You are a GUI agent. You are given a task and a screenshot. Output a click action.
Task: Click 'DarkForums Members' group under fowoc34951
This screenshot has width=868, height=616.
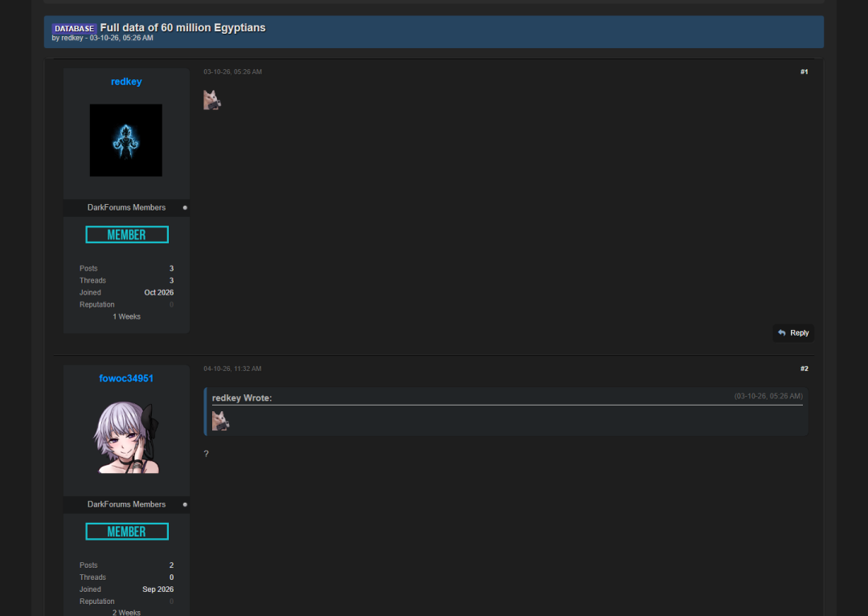(x=126, y=505)
